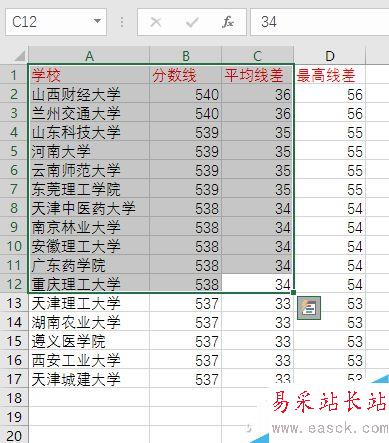Click 33 in 湖南农业大学 row column C
This screenshot has width=389, height=443.
[x=257, y=322]
